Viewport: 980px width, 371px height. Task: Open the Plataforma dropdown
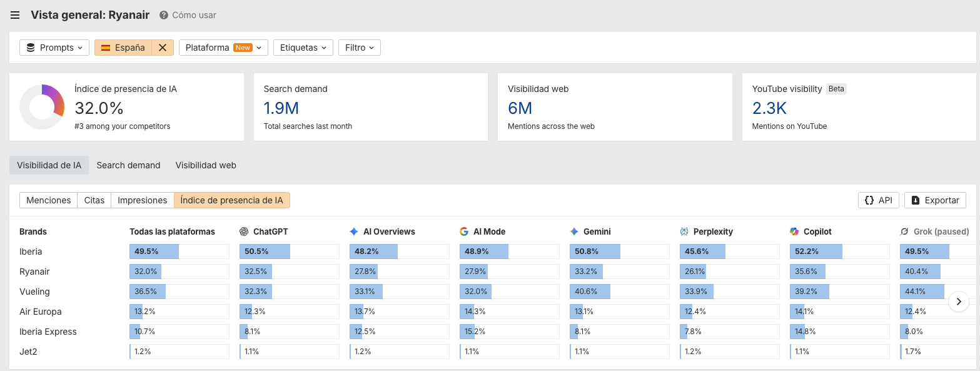(x=223, y=48)
